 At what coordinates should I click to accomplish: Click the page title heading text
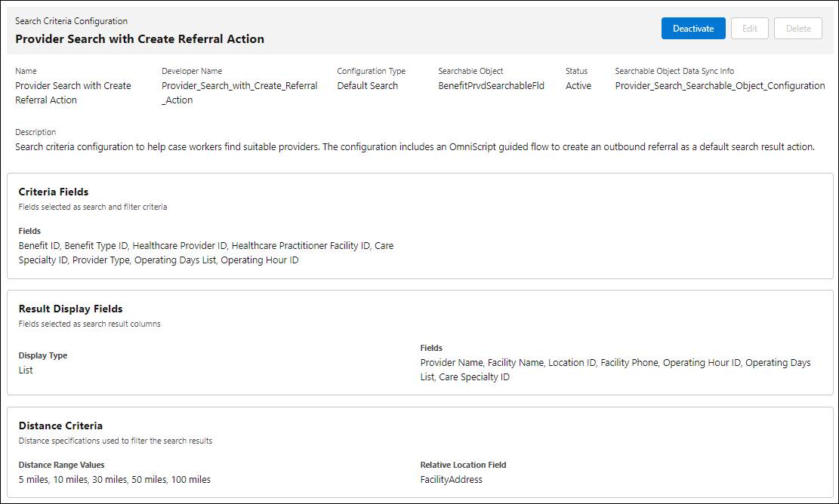pos(140,38)
